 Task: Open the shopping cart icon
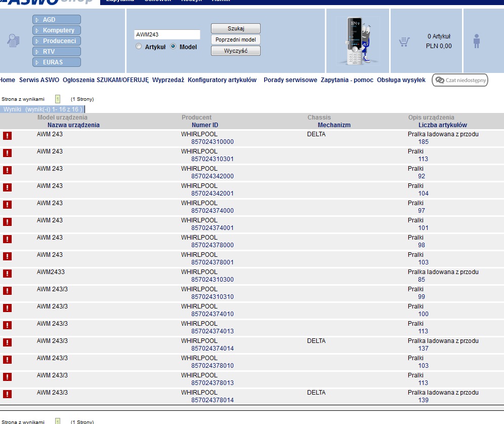coord(404,42)
